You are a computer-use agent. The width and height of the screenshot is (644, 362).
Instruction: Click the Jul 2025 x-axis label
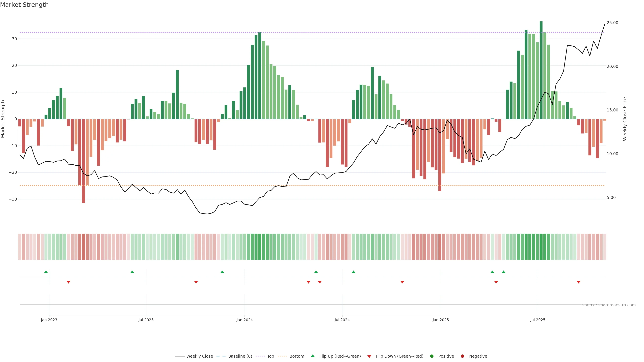[x=538, y=320]
